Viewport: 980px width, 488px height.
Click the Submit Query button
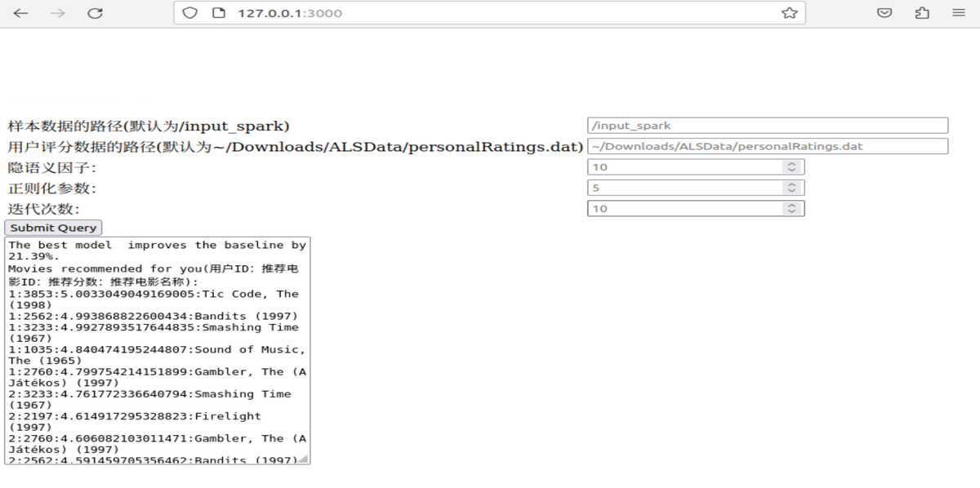click(x=53, y=228)
